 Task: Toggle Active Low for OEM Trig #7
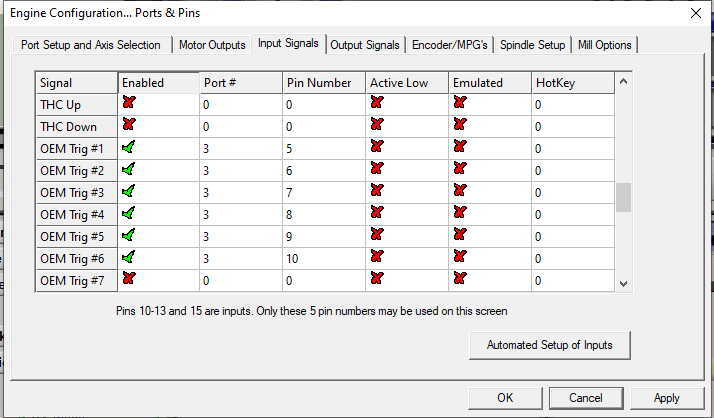[x=377, y=278]
